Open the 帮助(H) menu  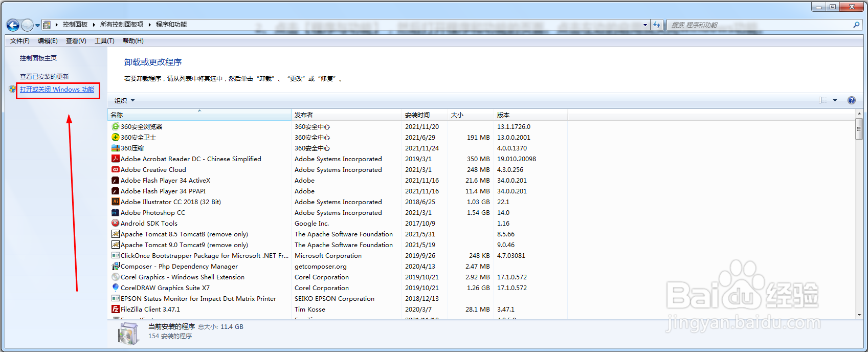[133, 41]
